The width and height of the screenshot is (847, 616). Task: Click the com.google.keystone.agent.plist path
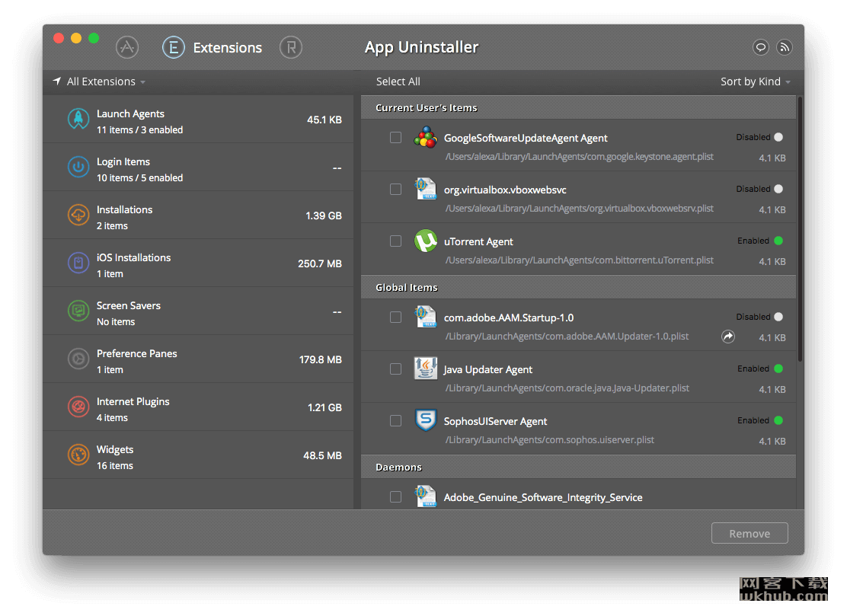tap(579, 157)
